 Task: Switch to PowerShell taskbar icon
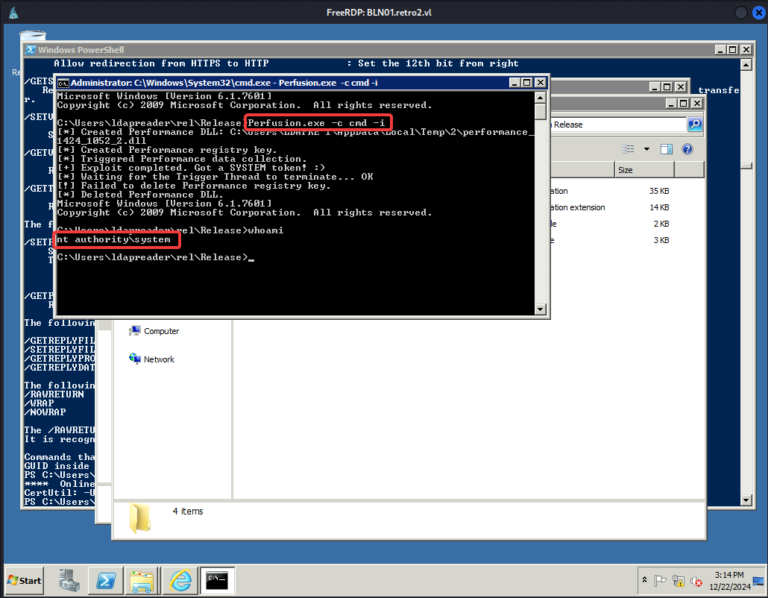(x=106, y=580)
